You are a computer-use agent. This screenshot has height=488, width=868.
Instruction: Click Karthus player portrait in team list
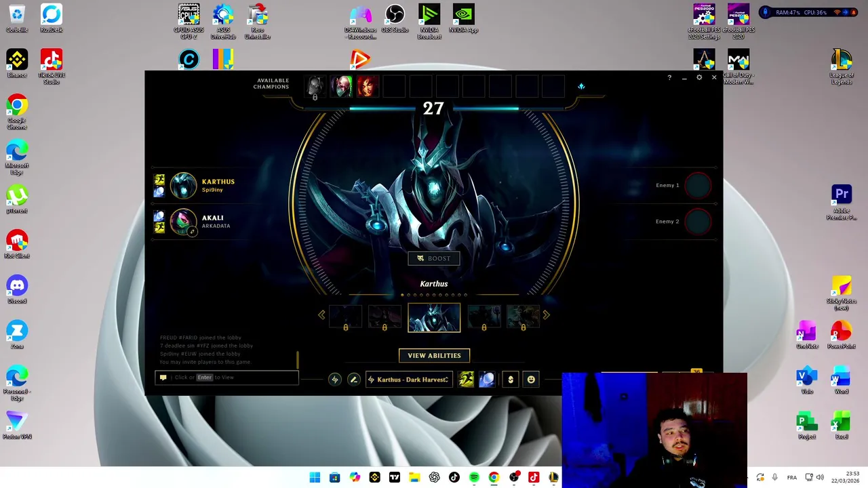[x=183, y=185]
